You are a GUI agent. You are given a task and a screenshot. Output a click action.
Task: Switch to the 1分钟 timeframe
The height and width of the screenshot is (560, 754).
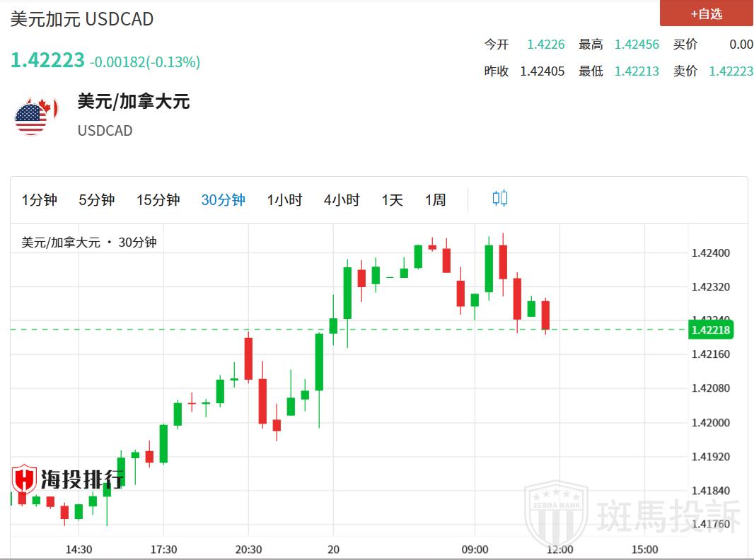tap(40, 200)
